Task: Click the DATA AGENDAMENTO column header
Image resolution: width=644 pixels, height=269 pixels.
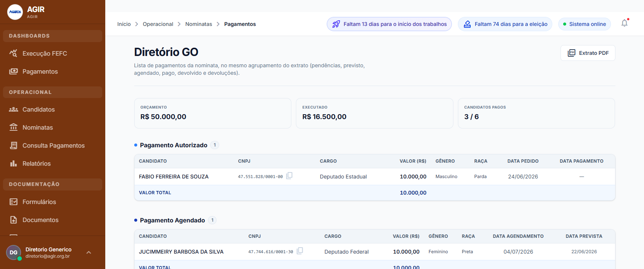Action: coord(518,236)
